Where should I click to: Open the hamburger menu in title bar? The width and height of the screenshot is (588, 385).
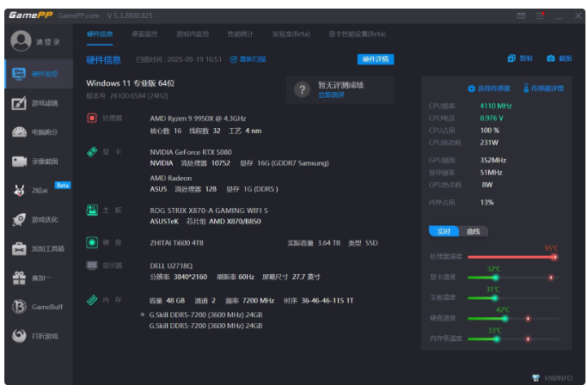click(x=540, y=15)
